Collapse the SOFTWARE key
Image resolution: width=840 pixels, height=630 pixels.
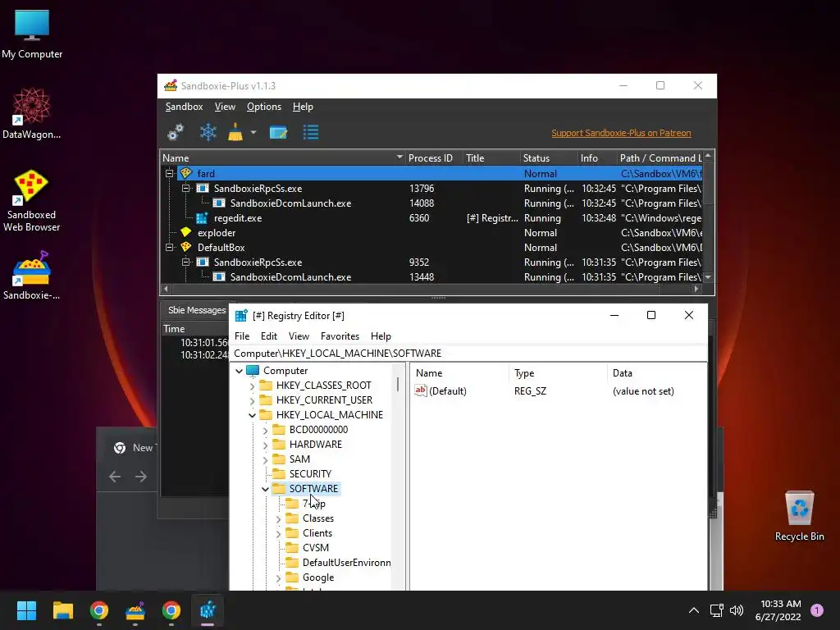(x=265, y=489)
